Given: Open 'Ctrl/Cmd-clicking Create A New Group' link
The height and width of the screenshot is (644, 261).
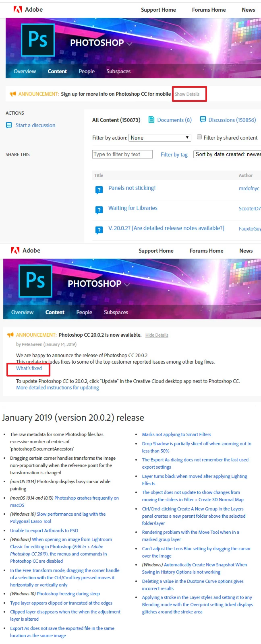Looking at the screenshot, I should (193, 516).
